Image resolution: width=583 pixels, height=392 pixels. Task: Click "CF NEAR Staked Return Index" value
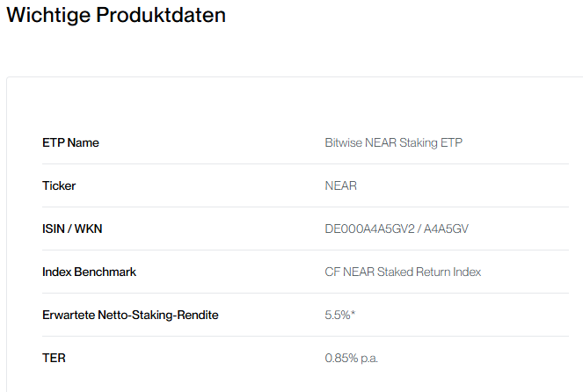pos(403,272)
